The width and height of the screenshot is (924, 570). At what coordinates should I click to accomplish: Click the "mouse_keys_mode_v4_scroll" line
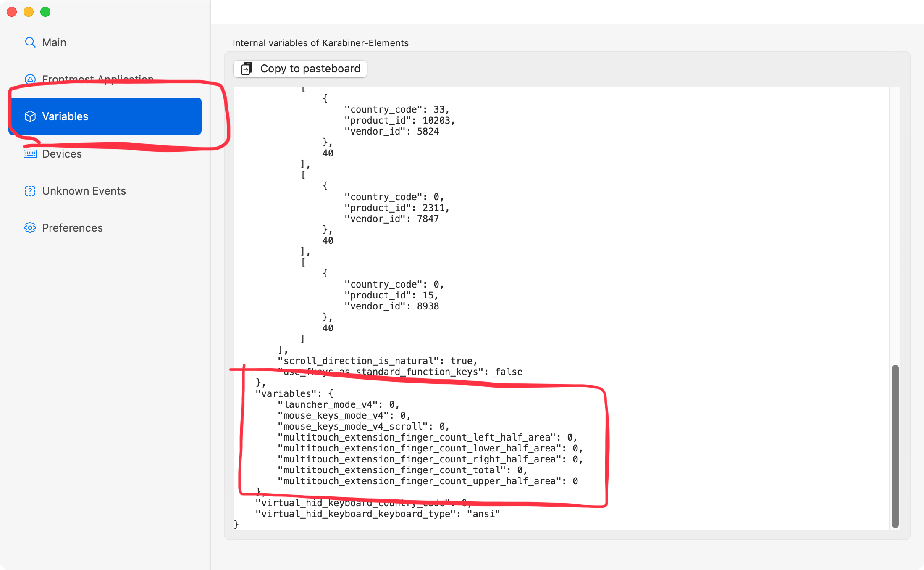pos(363,426)
